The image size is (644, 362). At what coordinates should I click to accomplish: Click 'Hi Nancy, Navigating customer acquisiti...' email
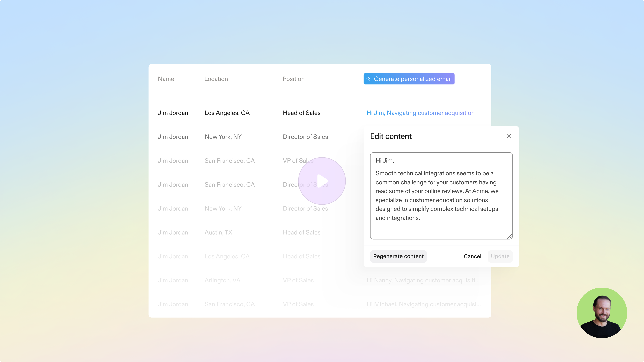(x=423, y=280)
